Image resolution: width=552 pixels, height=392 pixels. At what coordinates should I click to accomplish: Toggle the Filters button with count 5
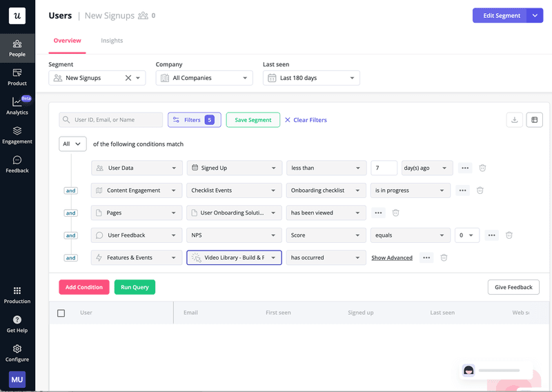(194, 120)
